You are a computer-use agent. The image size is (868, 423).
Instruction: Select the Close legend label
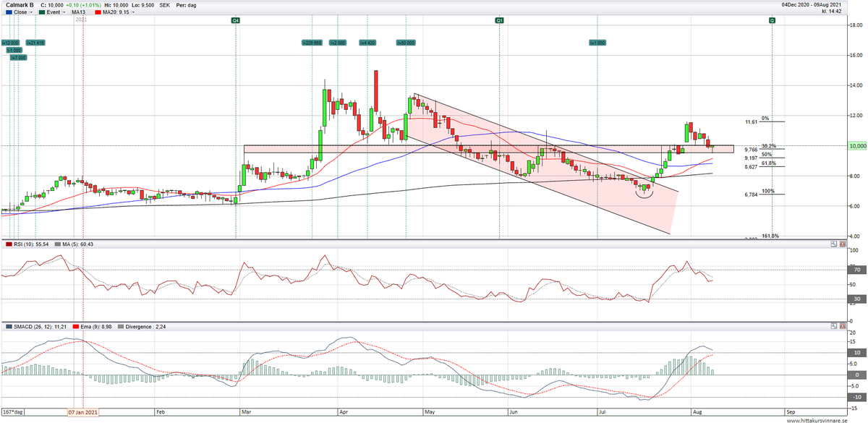tap(20, 12)
